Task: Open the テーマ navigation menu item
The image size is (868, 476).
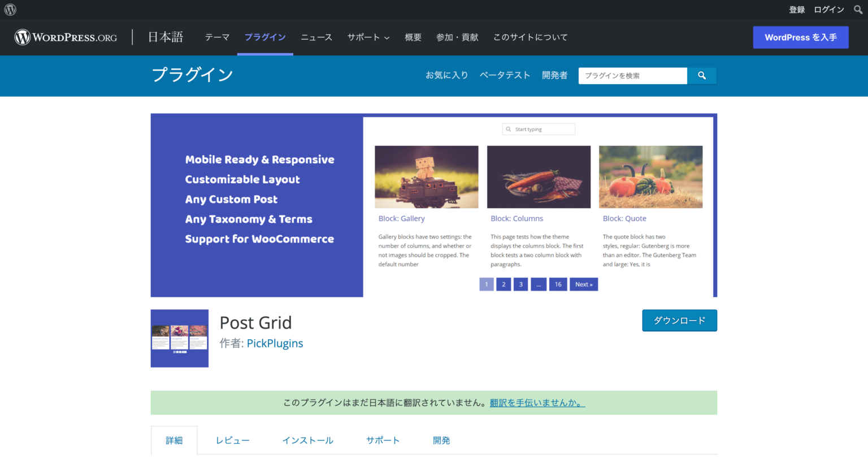Action: point(217,37)
